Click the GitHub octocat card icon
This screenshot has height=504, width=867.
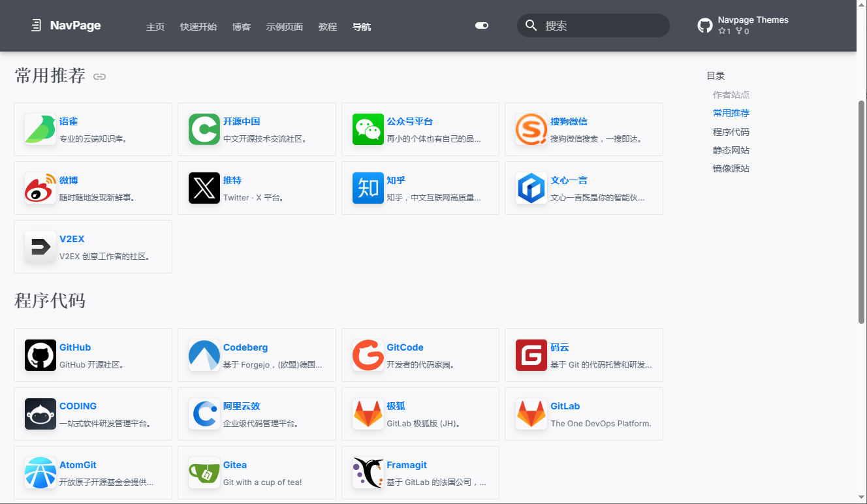click(x=40, y=355)
